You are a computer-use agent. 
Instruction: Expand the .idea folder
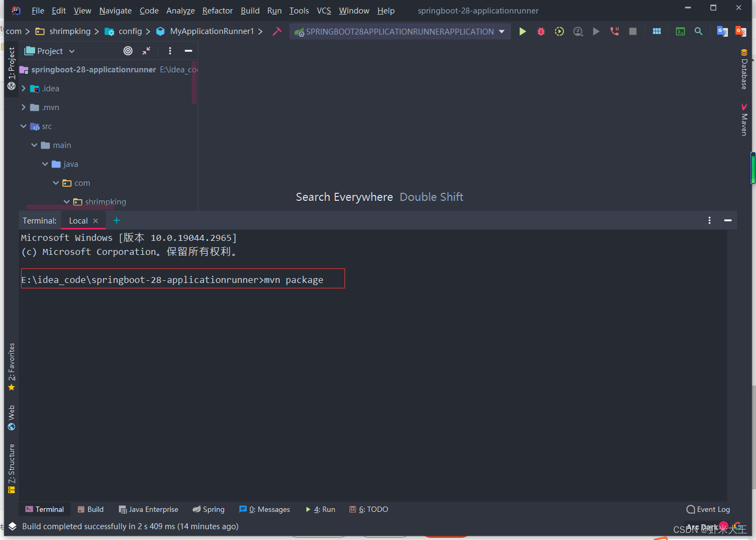24,88
